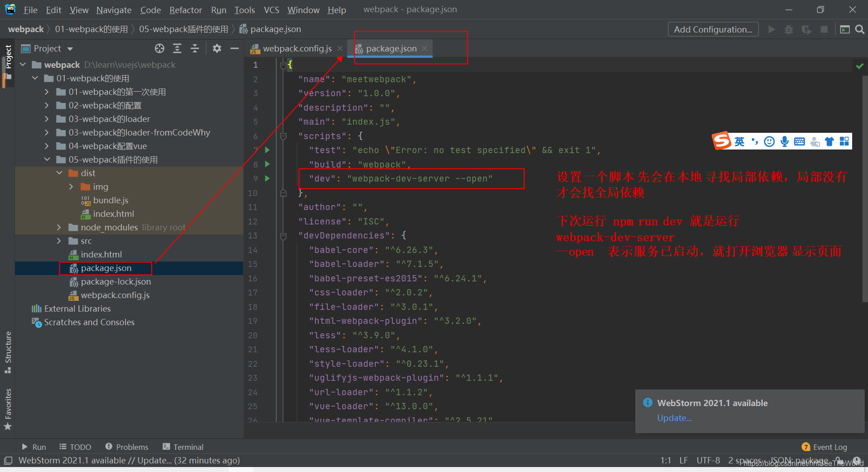Expand the 04-webpack配置vue folder
The width and height of the screenshot is (868, 472).
(47, 146)
